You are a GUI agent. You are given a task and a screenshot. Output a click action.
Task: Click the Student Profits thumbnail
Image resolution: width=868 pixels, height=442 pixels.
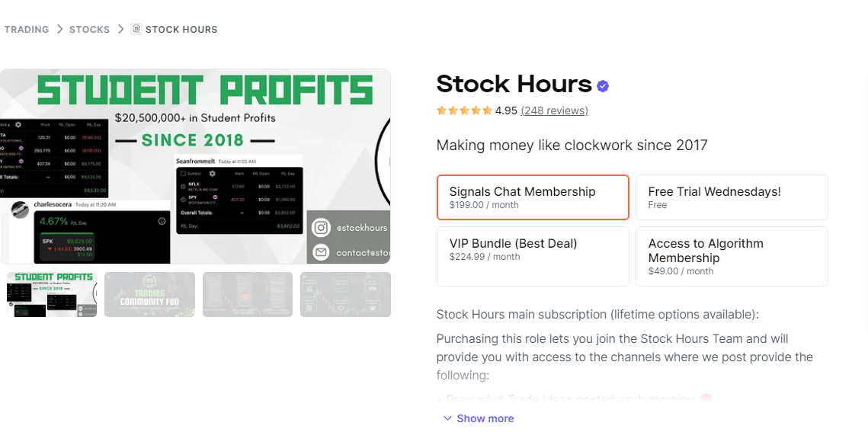[x=51, y=294]
